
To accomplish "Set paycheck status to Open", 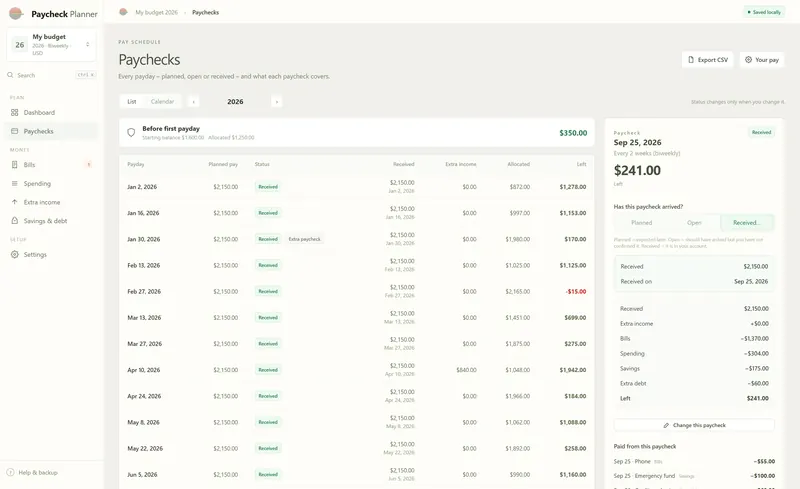I will [x=694, y=223].
